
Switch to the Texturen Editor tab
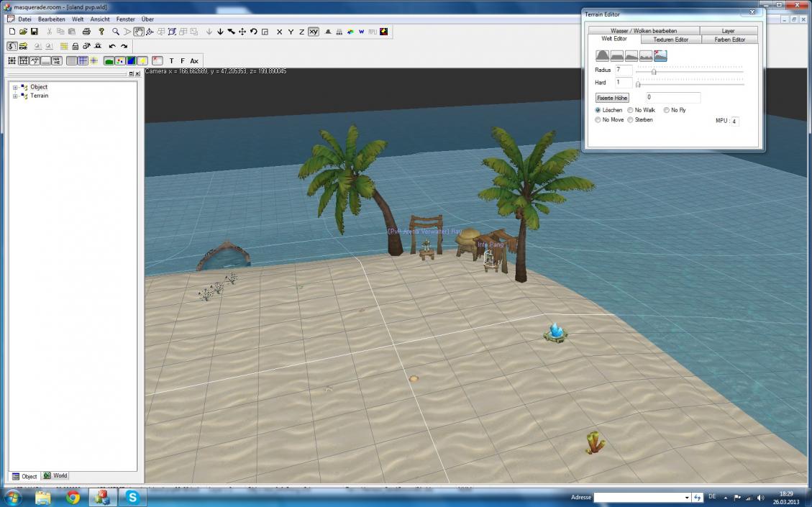click(x=670, y=40)
